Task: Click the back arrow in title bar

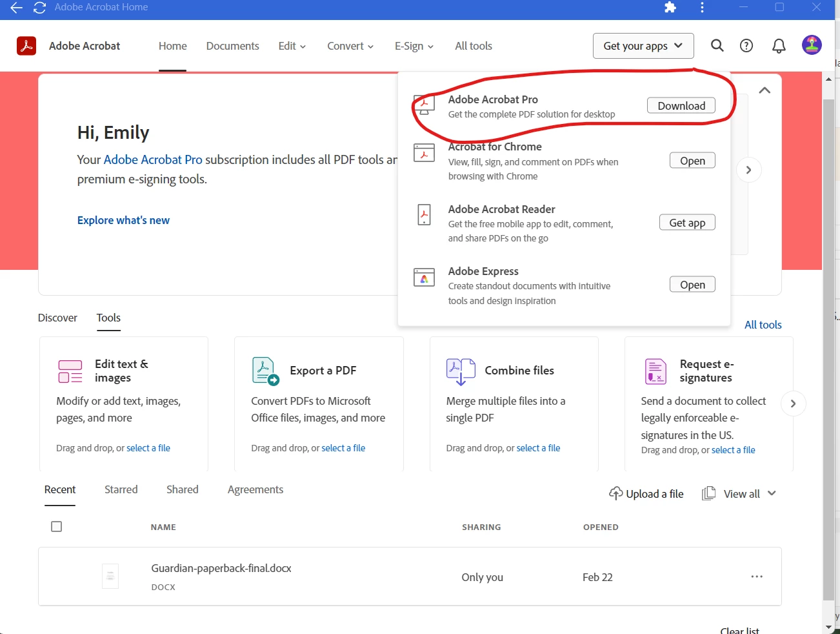Action: pyautogui.click(x=16, y=7)
